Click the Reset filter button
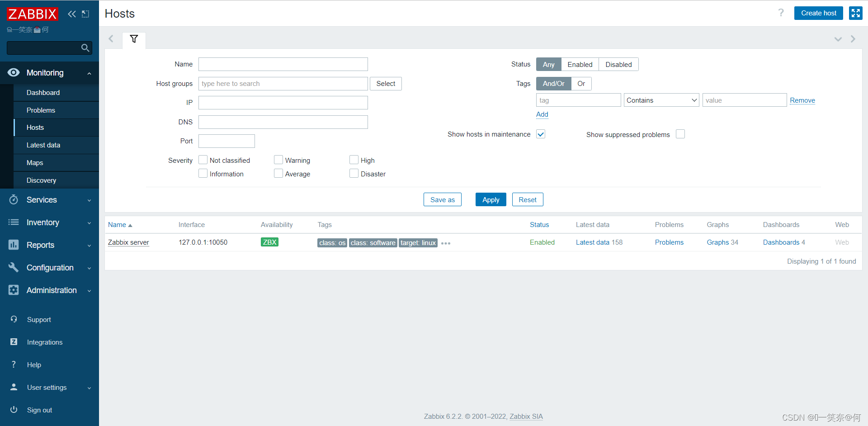This screenshot has width=868, height=426. [x=528, y=199]
